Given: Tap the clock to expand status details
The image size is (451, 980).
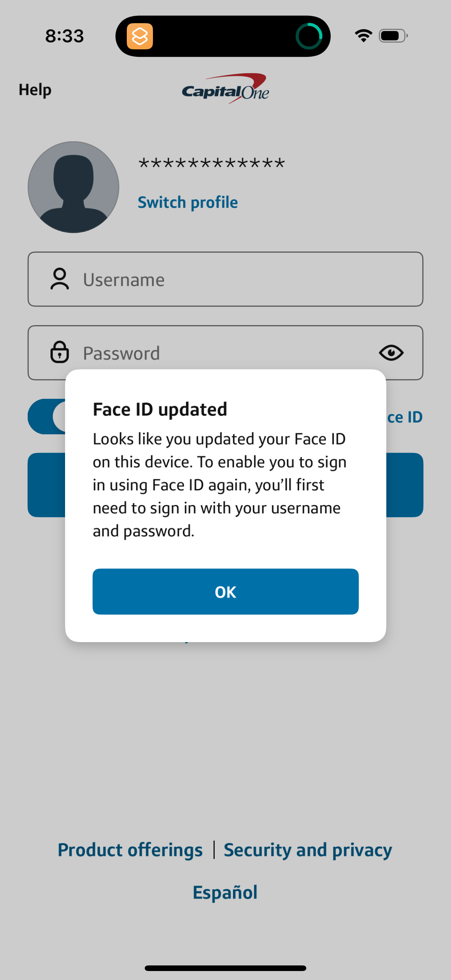Looking at the screenshot, I should coord(64,36).
